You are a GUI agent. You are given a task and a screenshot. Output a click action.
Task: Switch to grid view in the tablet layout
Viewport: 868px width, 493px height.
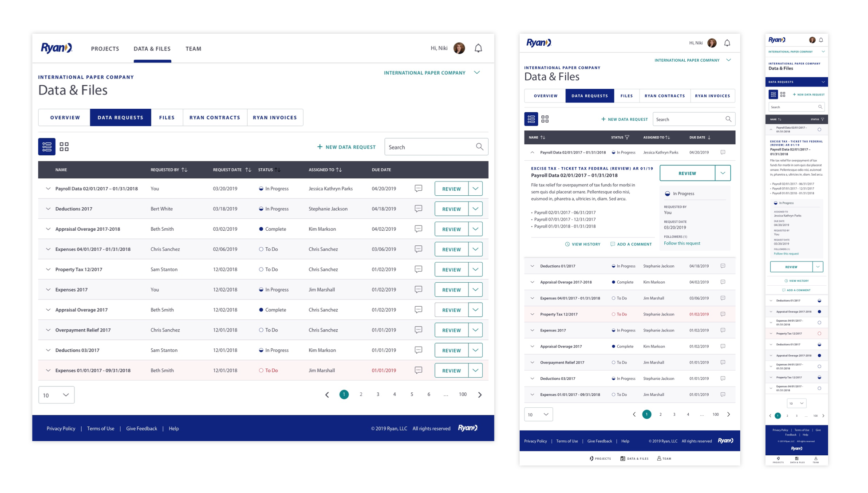point(545,119)
